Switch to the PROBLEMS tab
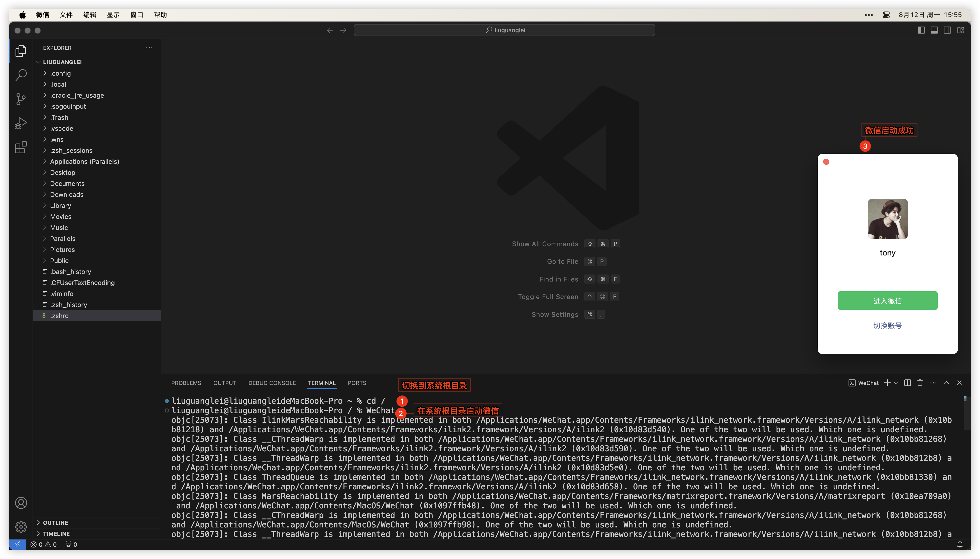Screen dimensions: 980x559 tap(186, 383)
